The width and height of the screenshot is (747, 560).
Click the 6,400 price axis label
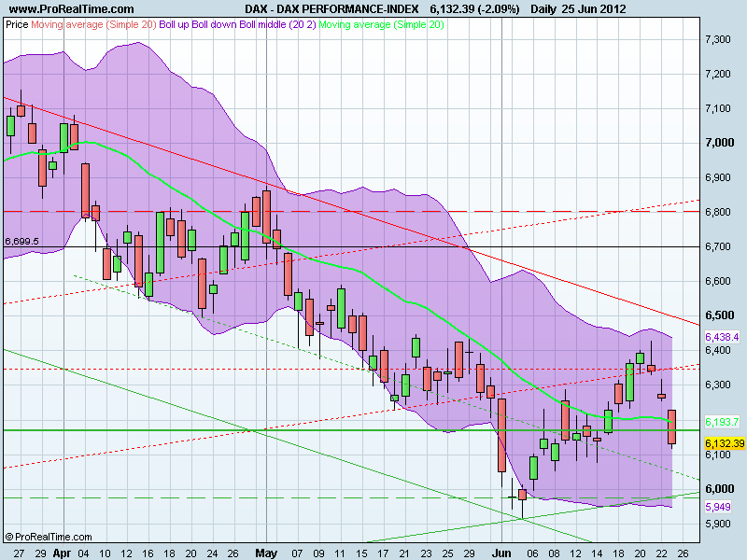(x=717, y=350)
